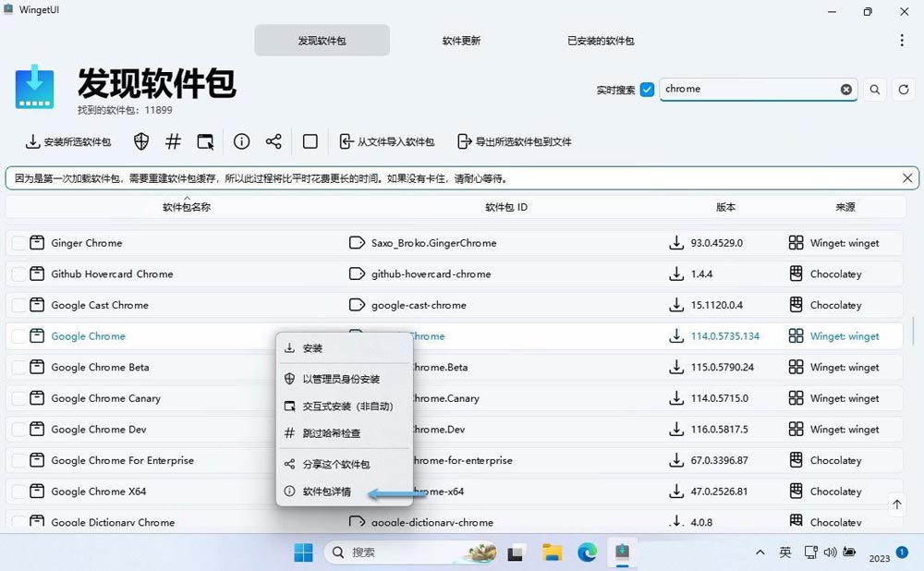This screenshot has width=924, height=571.
Task: Click the scroll-to-top arrow button
Action: tap(897, 504)
